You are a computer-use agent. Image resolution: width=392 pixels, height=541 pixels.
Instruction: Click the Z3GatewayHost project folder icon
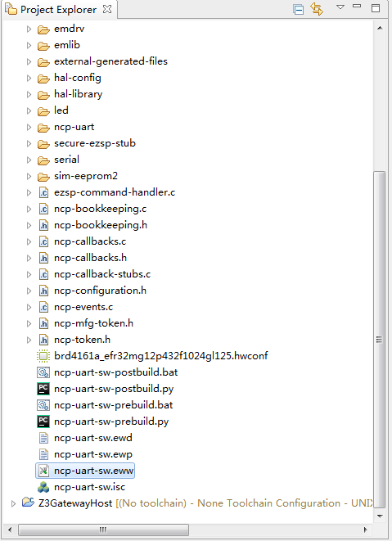click(28, 503)
